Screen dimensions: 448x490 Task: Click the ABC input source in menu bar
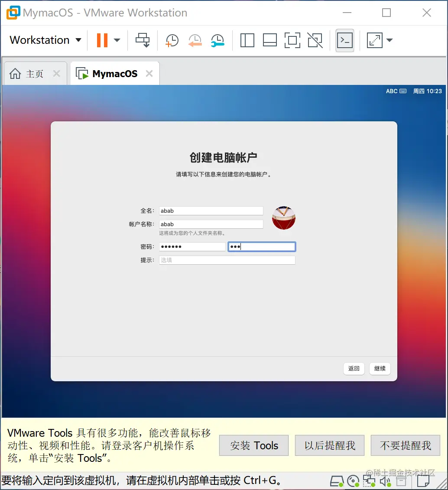396,91
